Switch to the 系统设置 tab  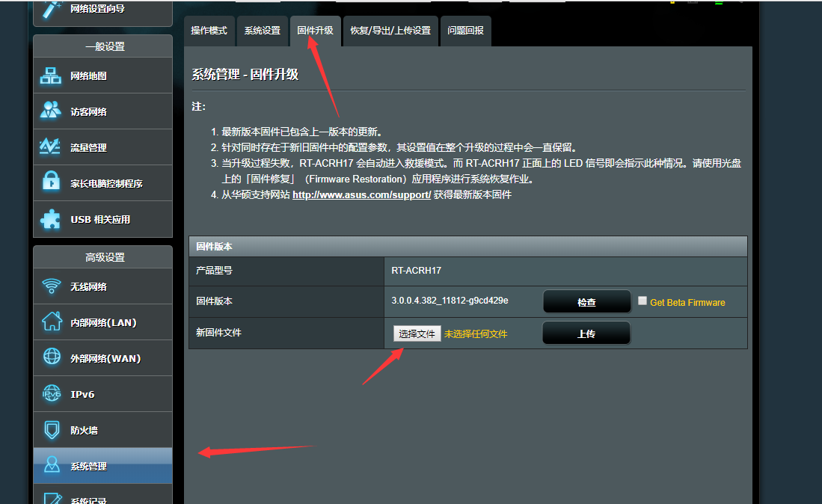[x=263, y=31]
